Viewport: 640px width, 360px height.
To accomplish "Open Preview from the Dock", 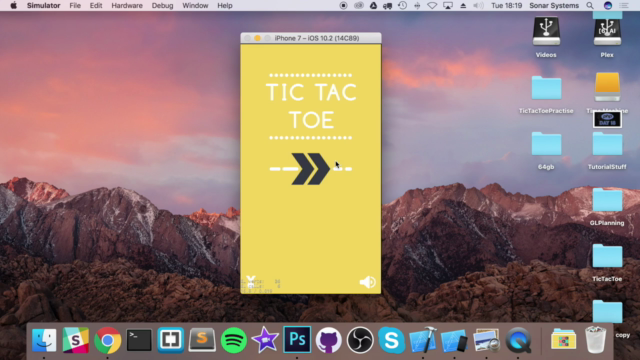I will 486,340.
